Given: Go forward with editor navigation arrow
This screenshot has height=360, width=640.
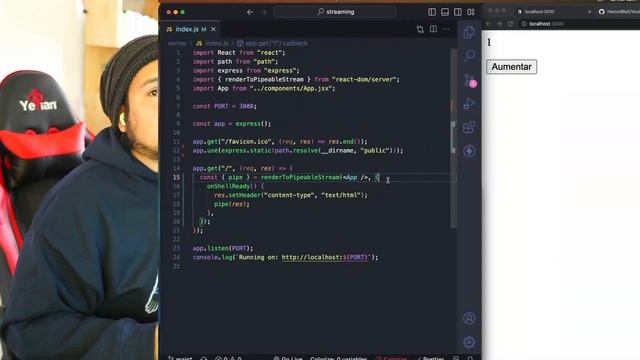Looking at the screenshot, I should [x=263, y=12].
